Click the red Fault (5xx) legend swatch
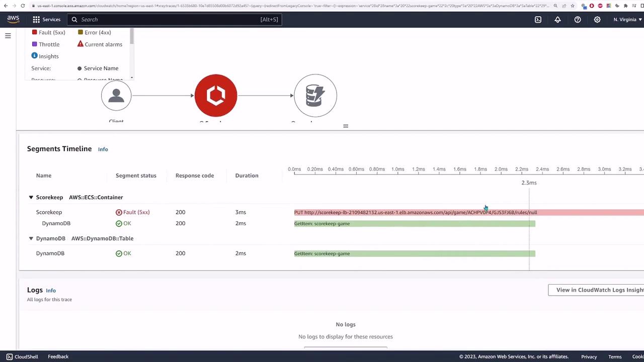 (34, 32)
